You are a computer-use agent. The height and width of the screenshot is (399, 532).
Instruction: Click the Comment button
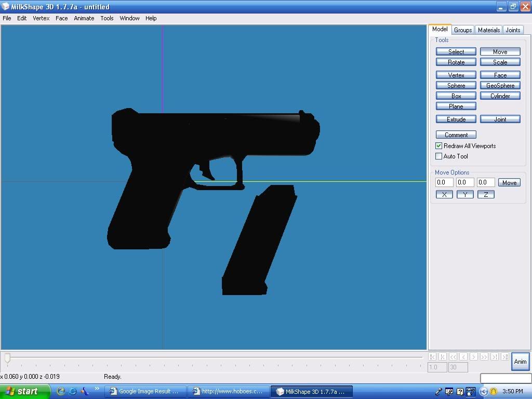(x=456, y=135)
